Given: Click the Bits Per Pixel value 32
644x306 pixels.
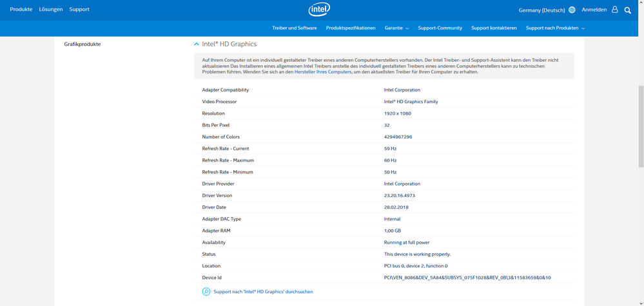Looking at the screenshot, I should [x=387, y=125].
